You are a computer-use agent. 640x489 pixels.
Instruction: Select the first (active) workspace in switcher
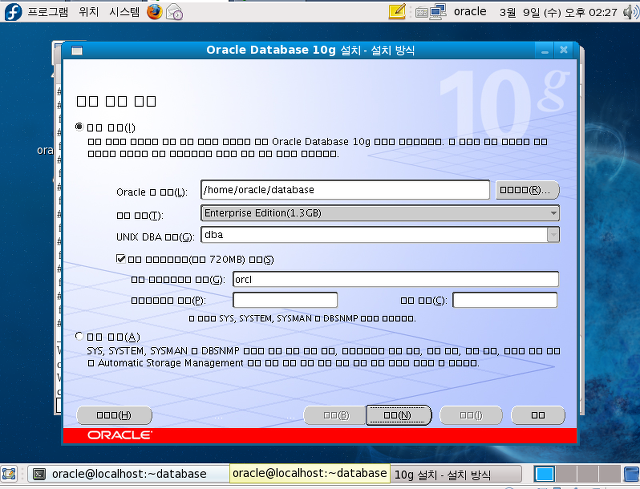[x=544, y=474]
